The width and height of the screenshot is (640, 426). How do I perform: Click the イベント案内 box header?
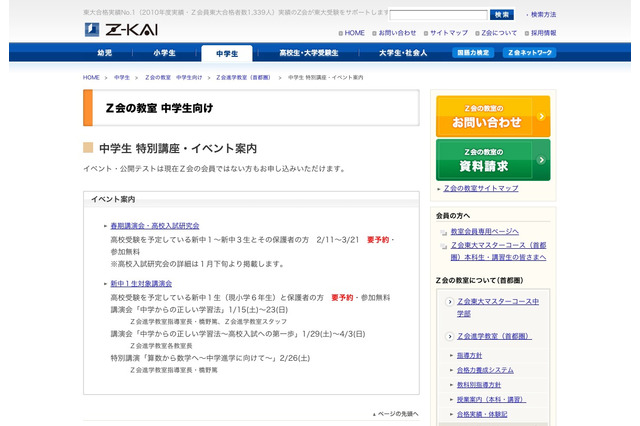[113, 199]
